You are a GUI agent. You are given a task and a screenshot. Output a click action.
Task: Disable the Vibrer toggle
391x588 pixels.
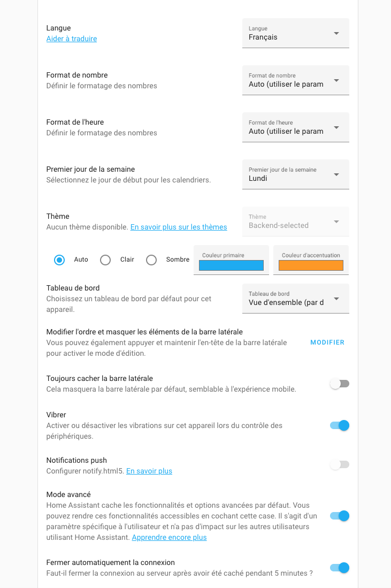339,425
